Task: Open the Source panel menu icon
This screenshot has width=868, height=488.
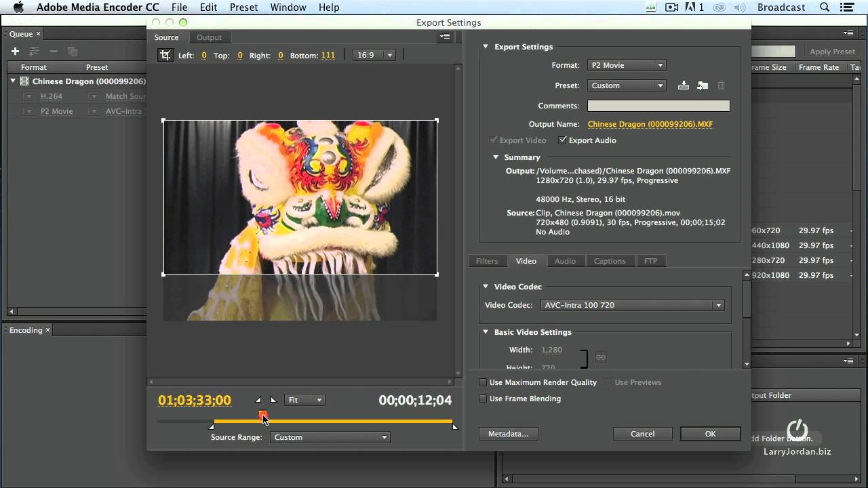Action: (445, 37)
